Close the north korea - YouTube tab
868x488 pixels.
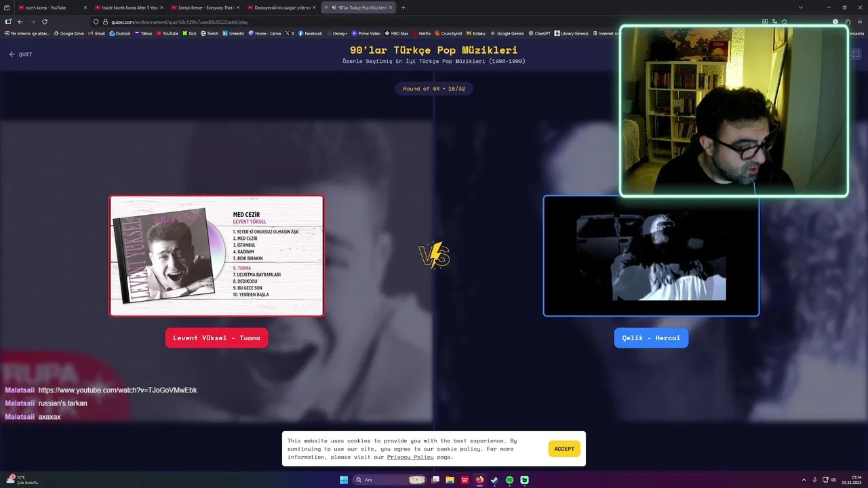[x=85, y=7]
